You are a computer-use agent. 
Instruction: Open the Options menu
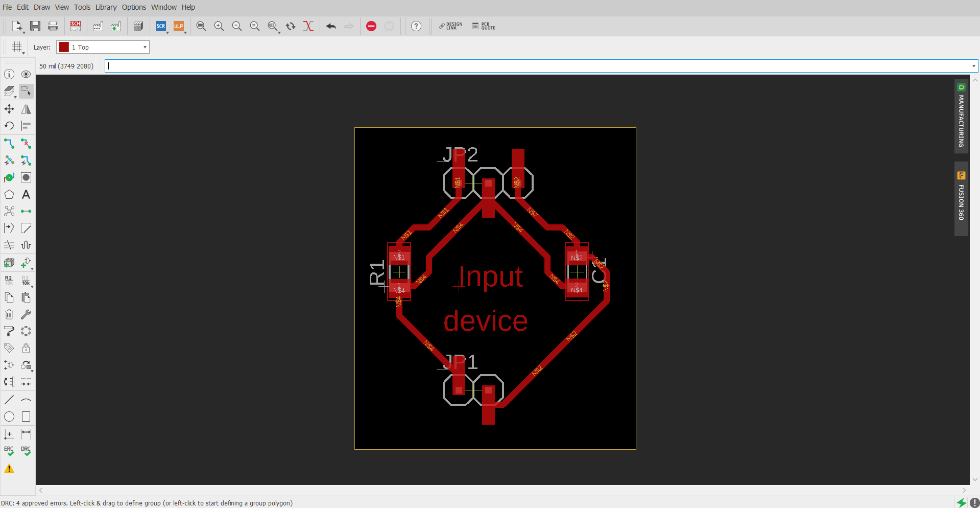click(x=134, y=7)
